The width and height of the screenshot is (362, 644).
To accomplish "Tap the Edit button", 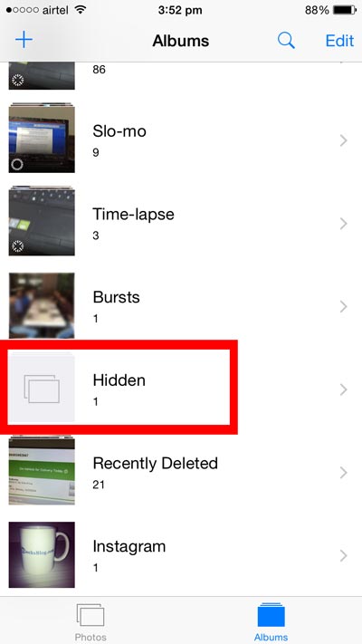I will (x=339, y=41).
